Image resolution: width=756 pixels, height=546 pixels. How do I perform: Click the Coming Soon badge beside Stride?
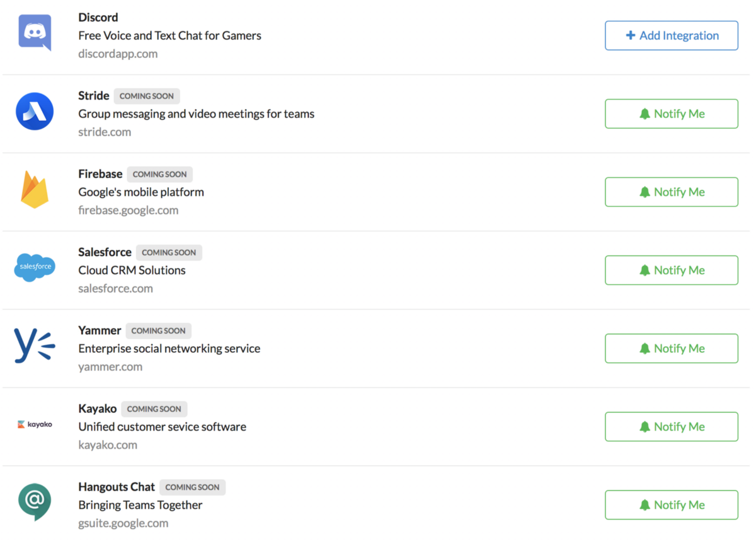coord(147,96)
